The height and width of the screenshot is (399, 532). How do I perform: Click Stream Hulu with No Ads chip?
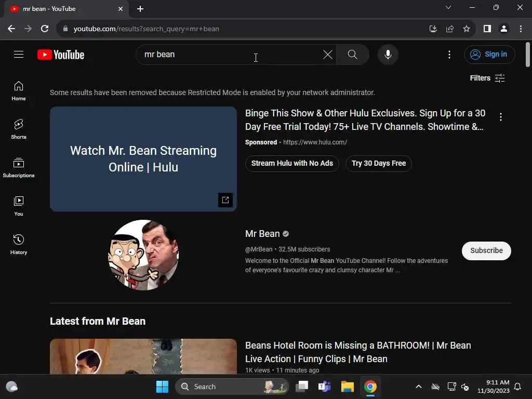pos(292,163)
